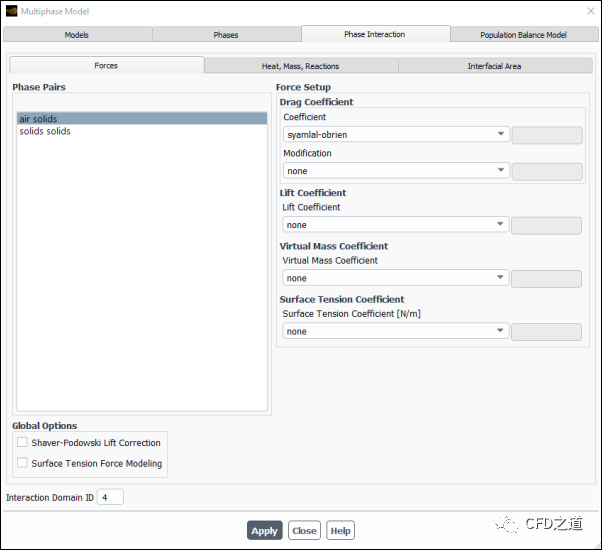This screenshot has width=602, height=550.
Task: Select the Forces sub-tab
Action: [106, 66]
